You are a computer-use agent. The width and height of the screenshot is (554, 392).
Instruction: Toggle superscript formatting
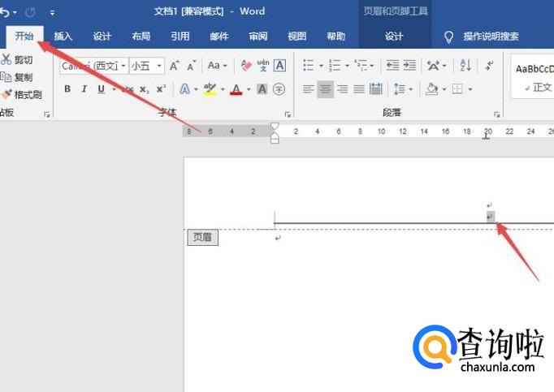(161, 89)
